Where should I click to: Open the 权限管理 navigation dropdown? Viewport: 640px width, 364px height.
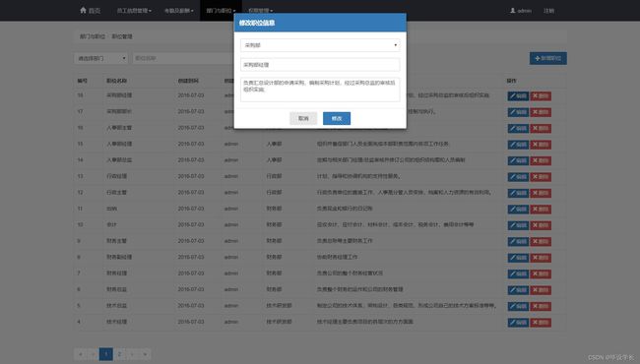pos(260,11)
